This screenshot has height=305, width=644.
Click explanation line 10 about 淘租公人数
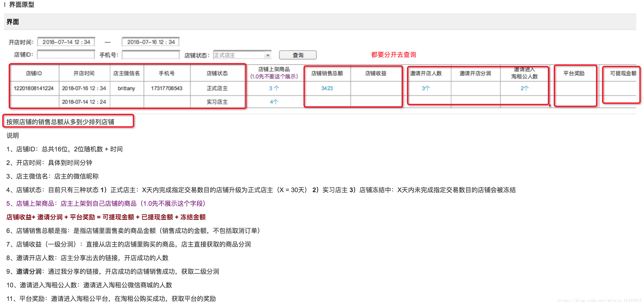click(x=89, y=285)
